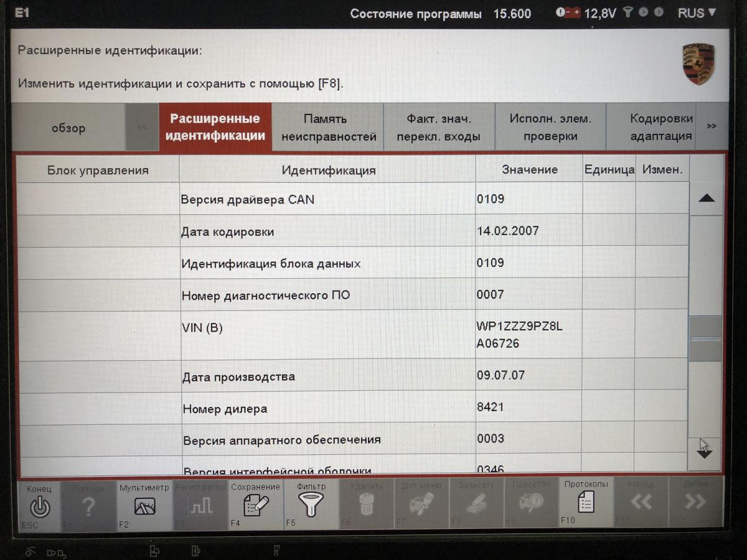Click the scroll down arrow button

(x=705, y=453)
